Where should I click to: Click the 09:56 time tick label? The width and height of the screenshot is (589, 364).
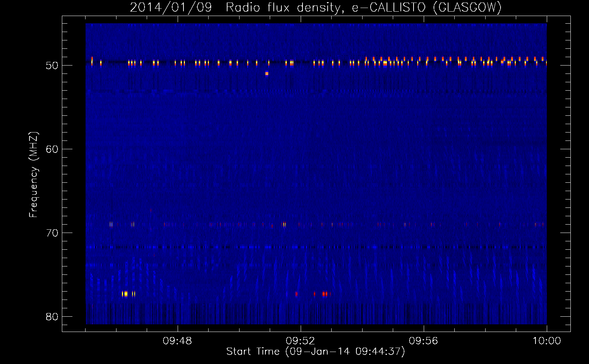(x=423, y=341)
